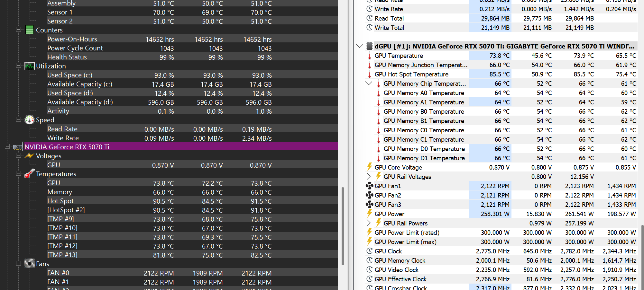Click the lightning icon for GPU Core Voltage
644x290 pixels.
pyautogui.click(x=370, y=167)
